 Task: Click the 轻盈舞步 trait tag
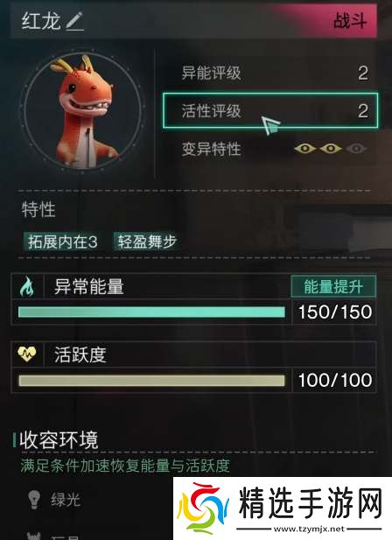point(147,242)
